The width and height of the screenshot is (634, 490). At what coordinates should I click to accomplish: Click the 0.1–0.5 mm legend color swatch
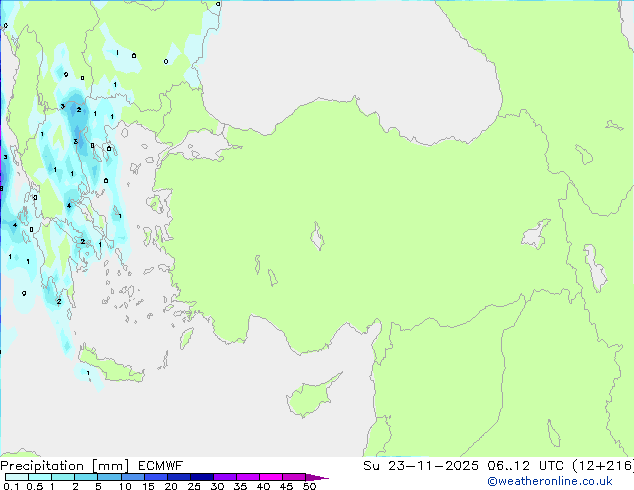[17, 477]
